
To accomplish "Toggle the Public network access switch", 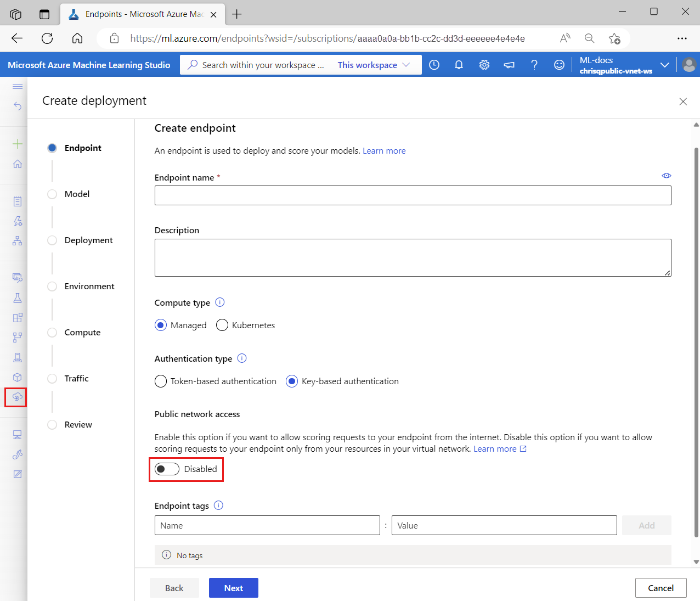I will (167, 469).
